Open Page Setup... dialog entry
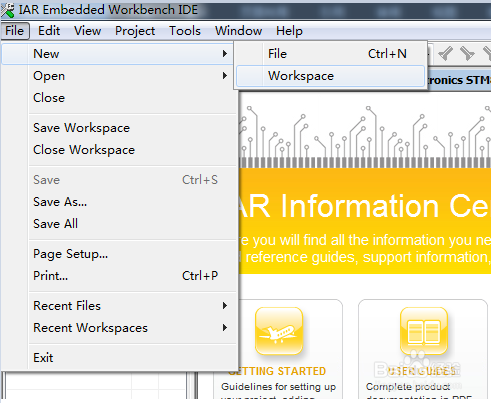491x403 pixels. (119, 254)
